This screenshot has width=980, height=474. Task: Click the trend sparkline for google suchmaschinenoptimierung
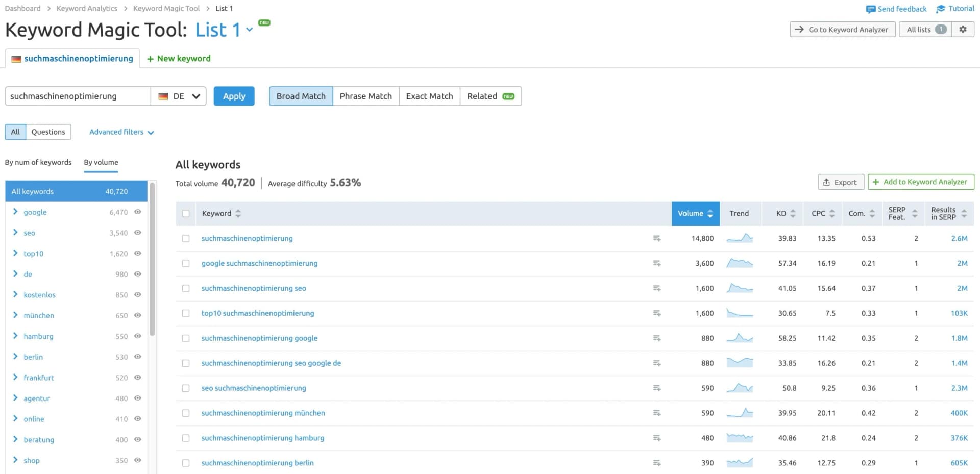point(740,263)
